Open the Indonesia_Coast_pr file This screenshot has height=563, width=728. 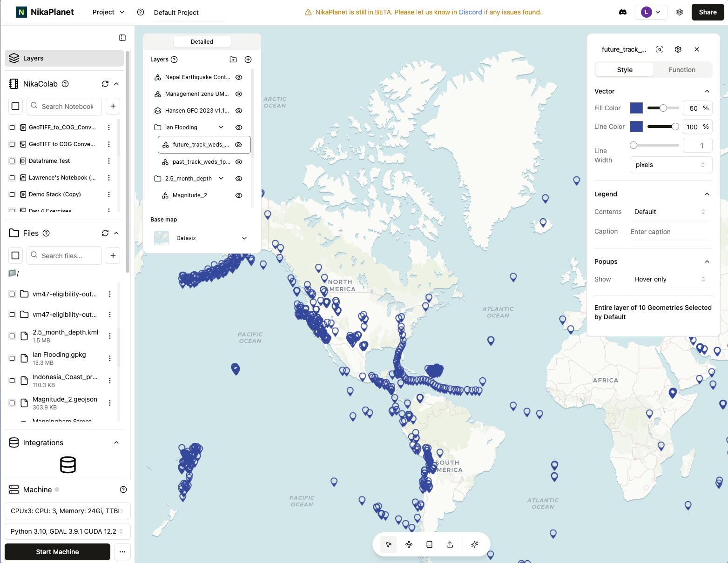point(65,381)
